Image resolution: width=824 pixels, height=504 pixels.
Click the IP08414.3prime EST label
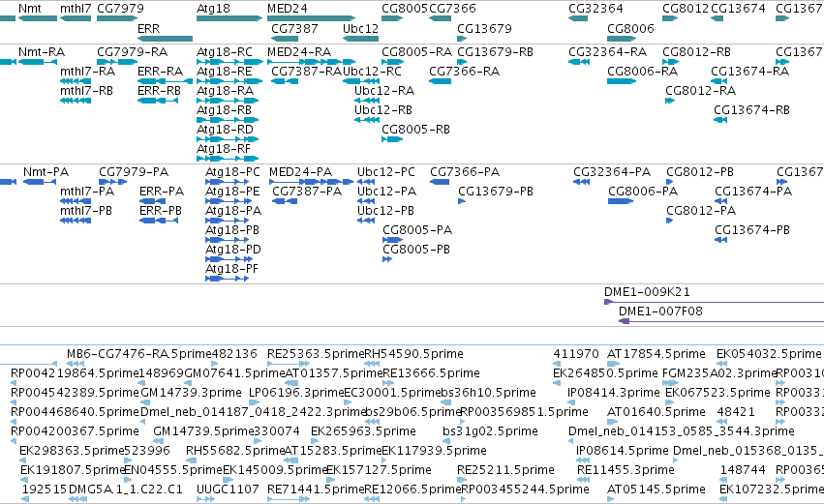613,393
